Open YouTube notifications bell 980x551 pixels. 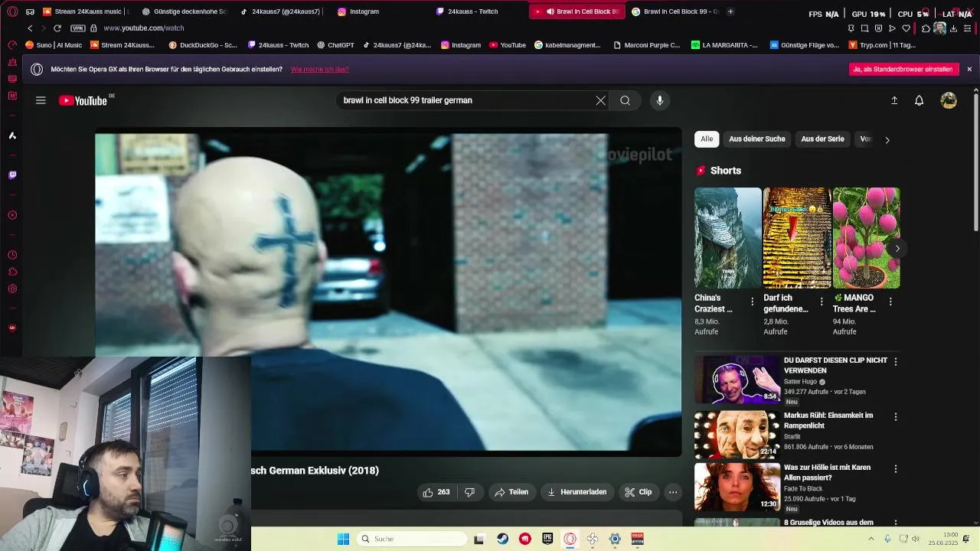click(919, 100)
